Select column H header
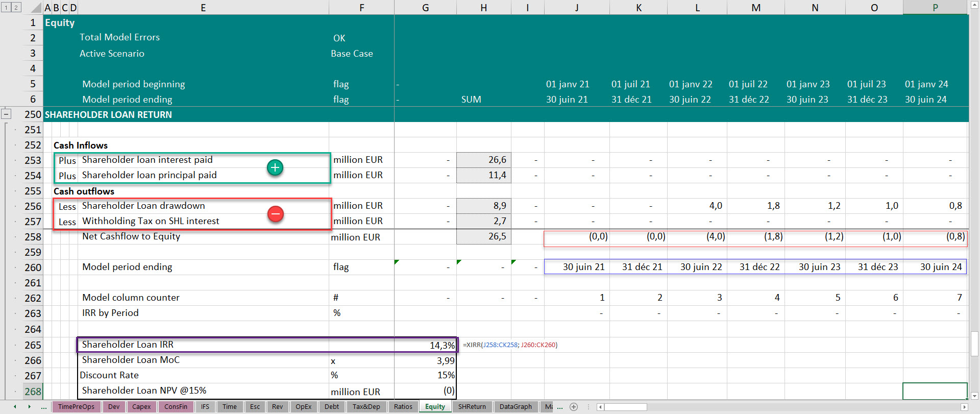Image resolution: width=980 pixels, height=414 pixels. coord(484,8)
